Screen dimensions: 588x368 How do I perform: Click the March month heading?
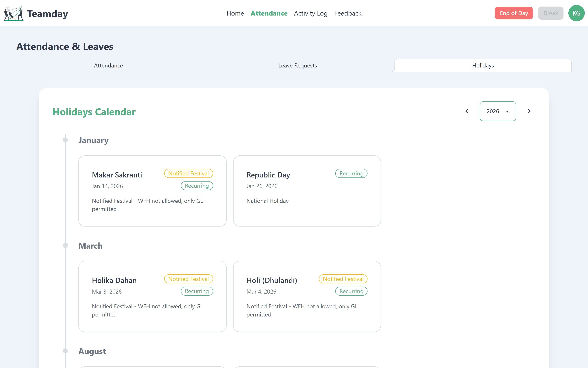[x=90, y=246]
